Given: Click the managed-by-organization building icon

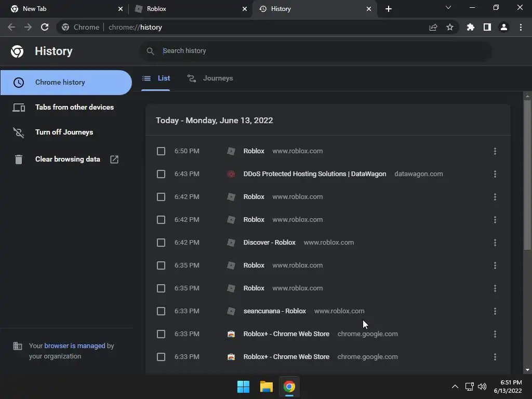Looking at the screenshot, I should (17, 346).
